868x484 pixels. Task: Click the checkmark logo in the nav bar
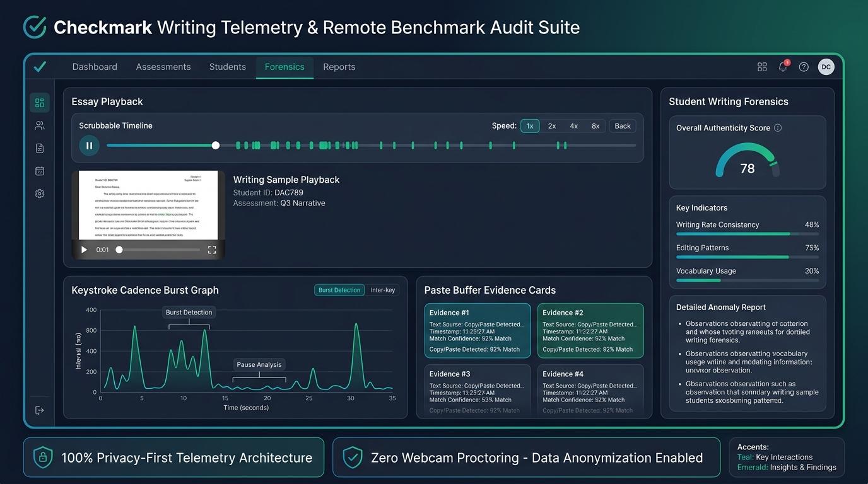click(x=40, y=67)
